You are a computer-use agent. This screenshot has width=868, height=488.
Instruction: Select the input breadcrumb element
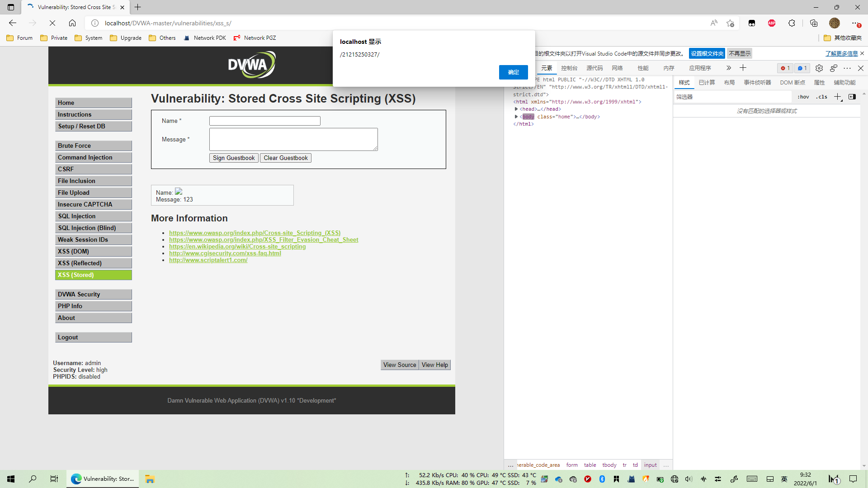coord(650,465)
